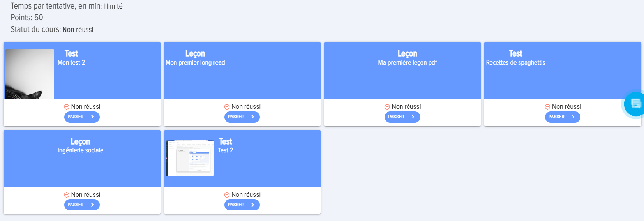Image resolution: width=644 pixels, height=221 pixels.
Task: Open the Ma première leçon pdf title
Action: tap(407, 63)
